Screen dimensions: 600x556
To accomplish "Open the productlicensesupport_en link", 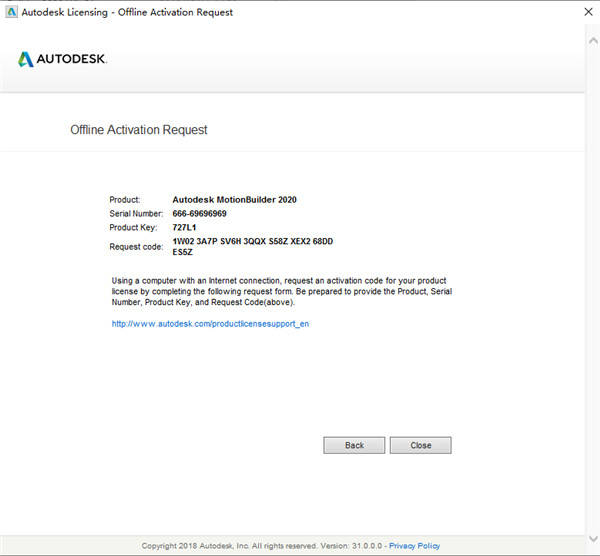I will click(210, 324).
